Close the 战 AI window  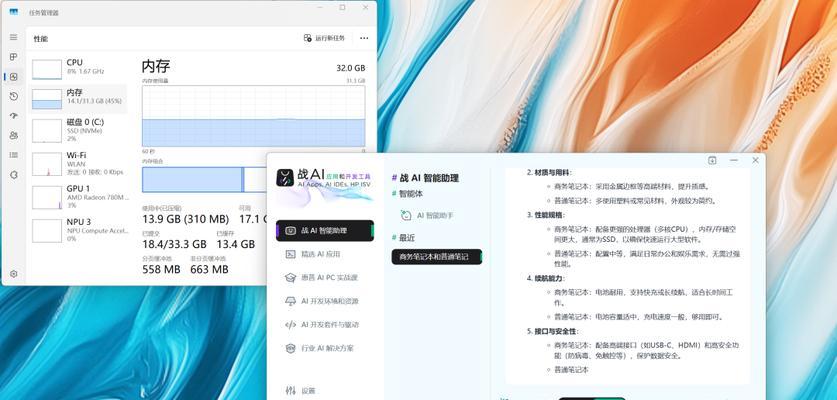[x=755, y=160]
